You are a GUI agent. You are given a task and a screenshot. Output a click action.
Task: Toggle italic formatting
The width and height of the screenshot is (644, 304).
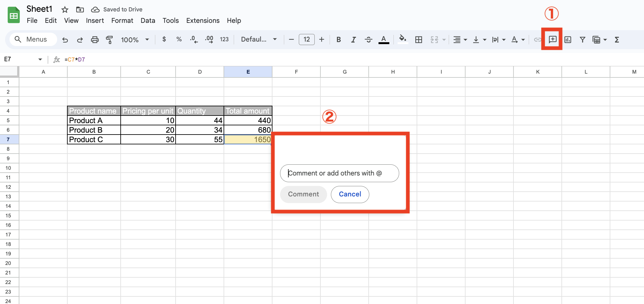point(353,39)
